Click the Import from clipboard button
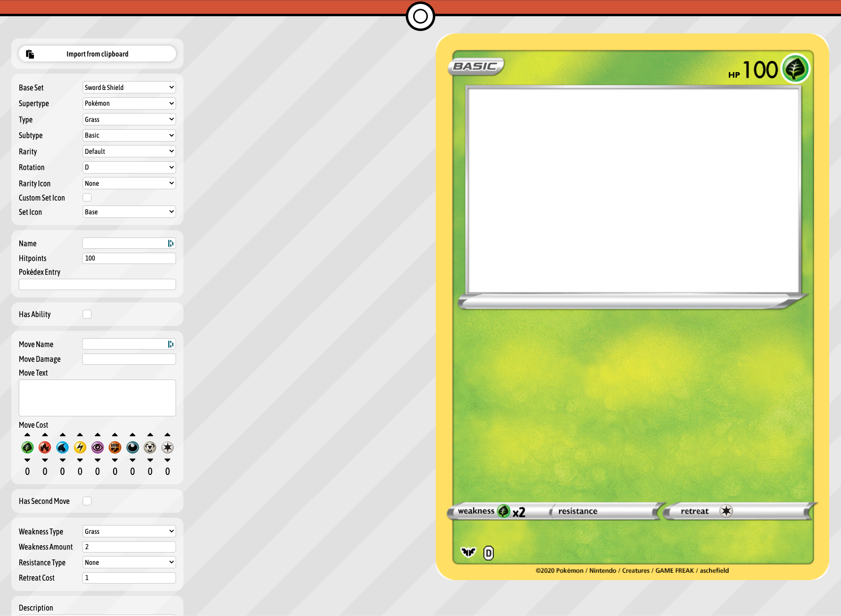The height and width of the screenshot is (616, 841). (97, 54)
